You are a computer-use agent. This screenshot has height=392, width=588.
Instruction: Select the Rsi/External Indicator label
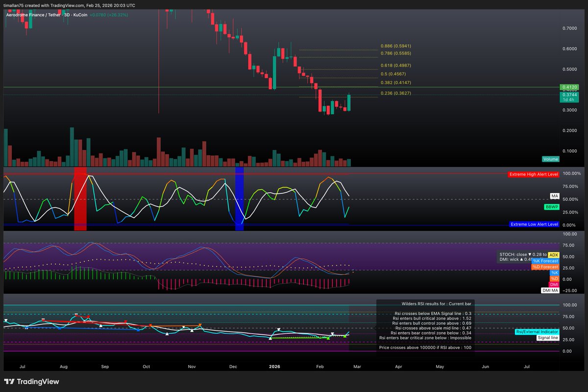(537, 332)
